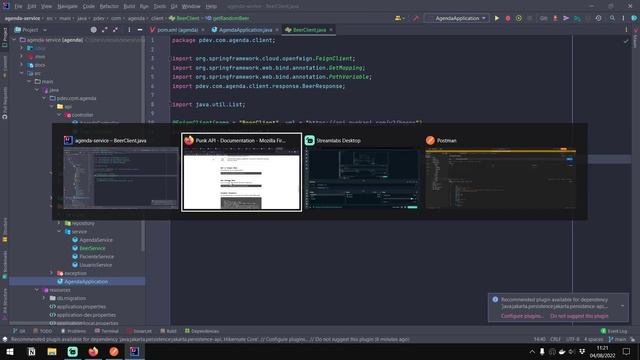Open the Navigate menu
Image resolution: width=640 pixels, height=360 pixels.
(x=67, y=7)
